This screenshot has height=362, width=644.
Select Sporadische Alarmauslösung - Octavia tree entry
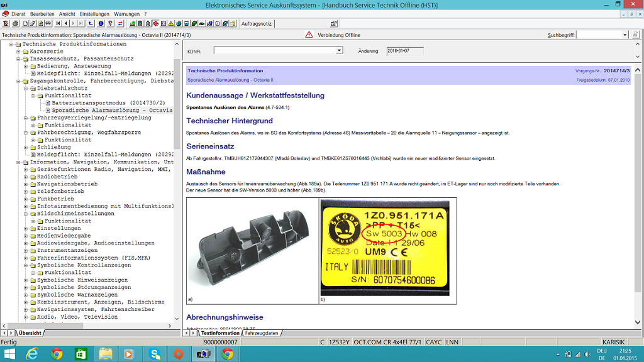pyautogui.click(x=112, y=111)
